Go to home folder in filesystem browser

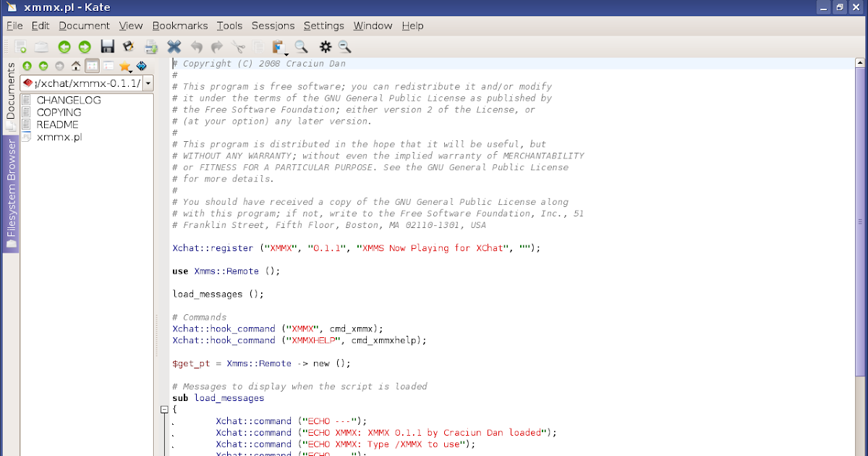tap(76, 66)
